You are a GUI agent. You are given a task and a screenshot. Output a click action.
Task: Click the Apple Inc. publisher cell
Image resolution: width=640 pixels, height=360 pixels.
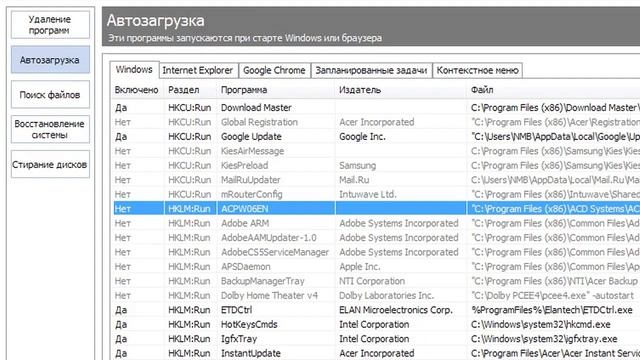pyautogui.click(x=360, y=267)
